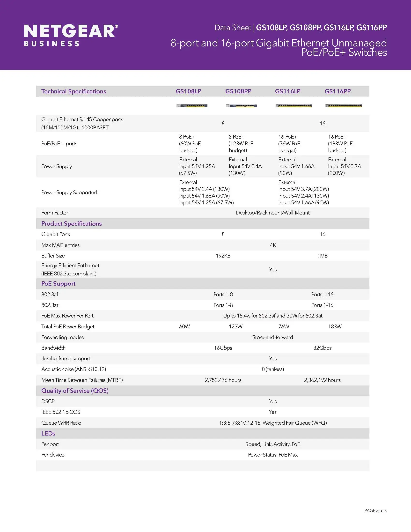Select the 'Speed, Link, Activity, PoE' value
The width and height of the screenshot is (411, 532).
(x=273, y=444)
